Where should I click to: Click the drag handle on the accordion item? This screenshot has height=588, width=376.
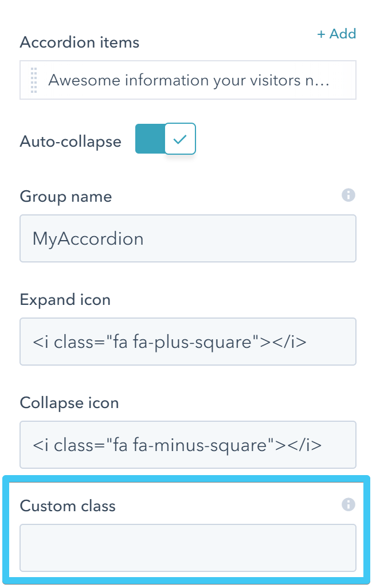pyautogui.click(x=33, y=80)
